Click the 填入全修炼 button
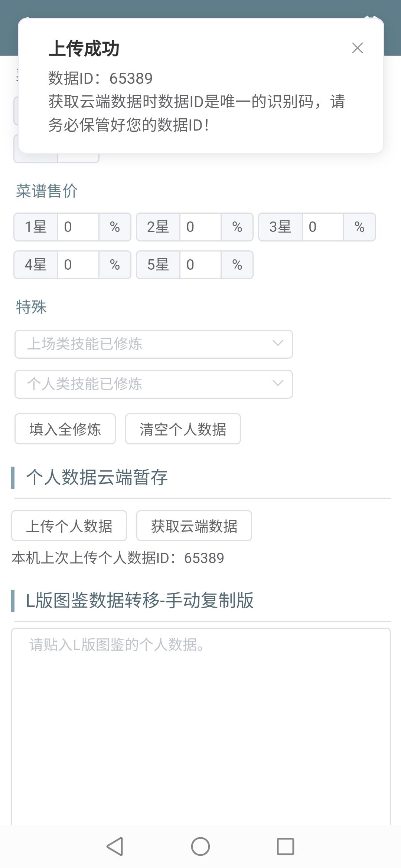Image resolution: width=401 pixels, height=868 pixels. [x=65, y=429]
